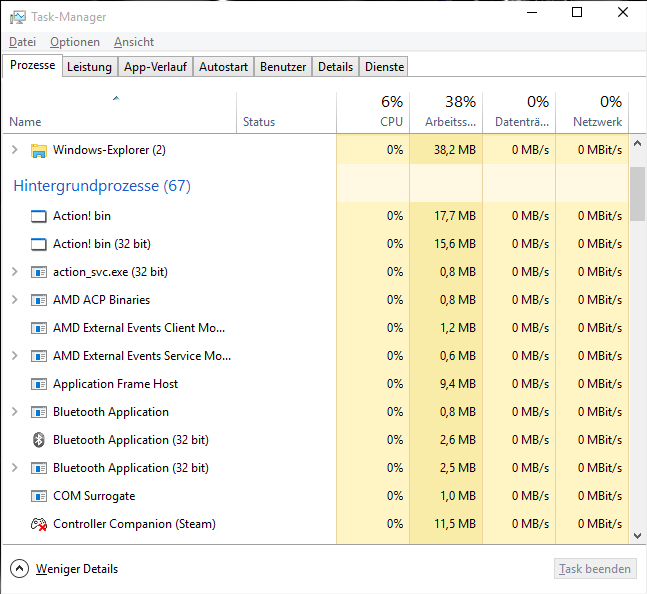Select the COM Surrogate process name
This screenshot has height=594, width=647.
coord(94,496)
